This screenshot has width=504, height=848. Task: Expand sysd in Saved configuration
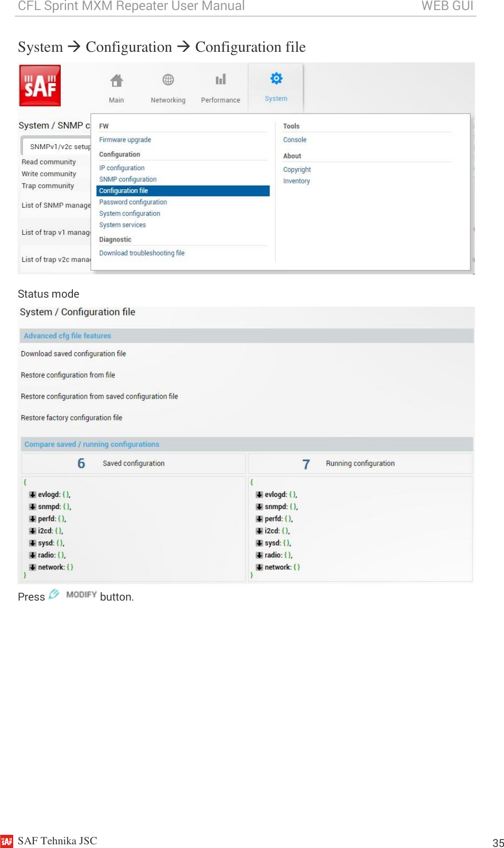pos(33,543)
